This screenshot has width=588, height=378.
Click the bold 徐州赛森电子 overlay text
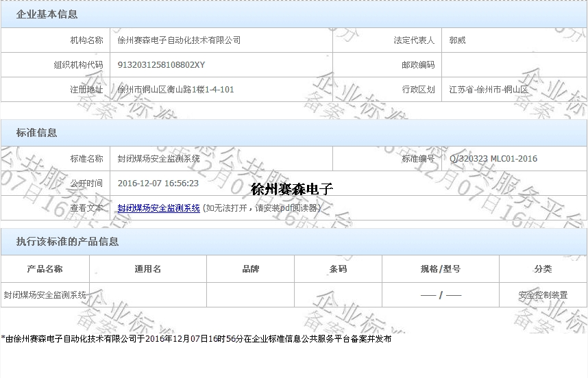(292, 189)
